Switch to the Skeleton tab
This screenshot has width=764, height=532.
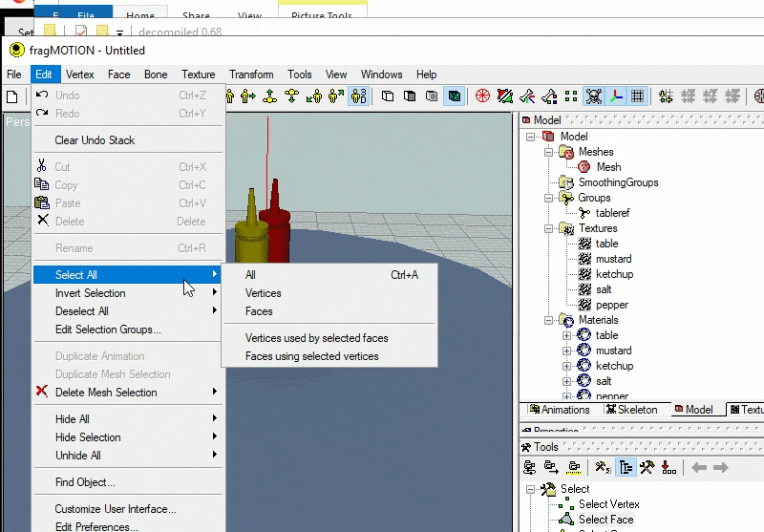click(x=632, y=410)
